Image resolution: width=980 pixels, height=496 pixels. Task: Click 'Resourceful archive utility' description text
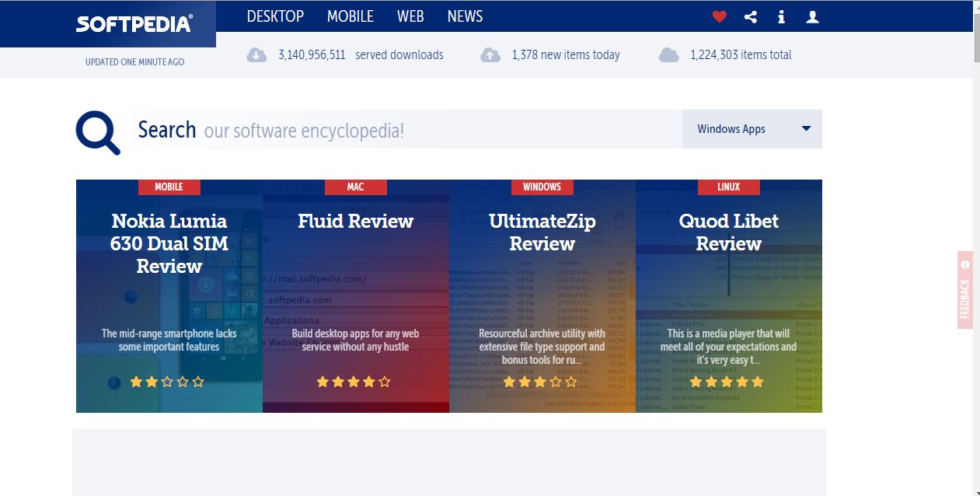542,347
